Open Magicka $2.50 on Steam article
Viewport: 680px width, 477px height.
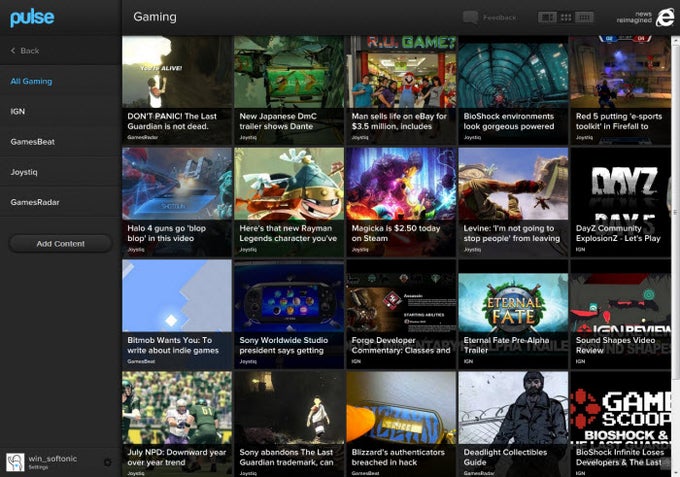[x=401, y=202]
